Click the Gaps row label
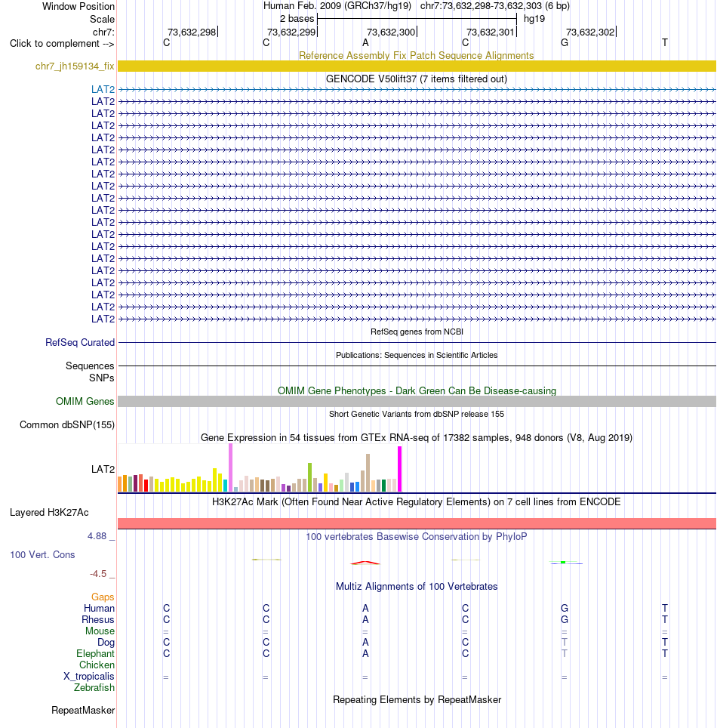The width and height of the screenshot is (717, 728). 103,597
